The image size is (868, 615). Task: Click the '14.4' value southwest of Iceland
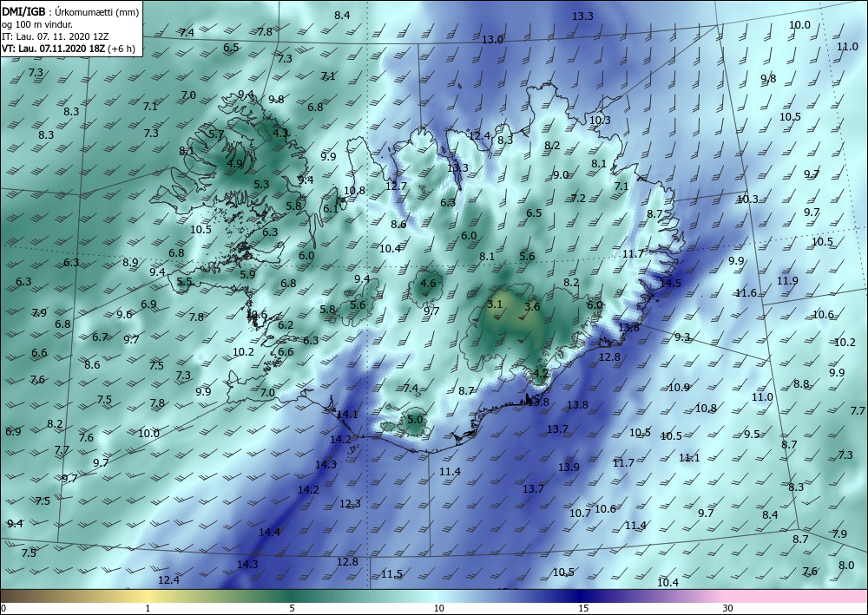[x=270, y=532]
